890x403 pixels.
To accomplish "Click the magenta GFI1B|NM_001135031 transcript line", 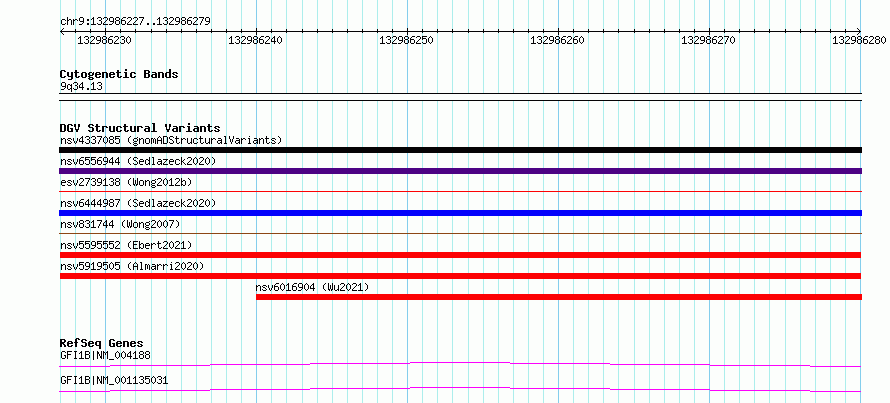I will point(460,389).
